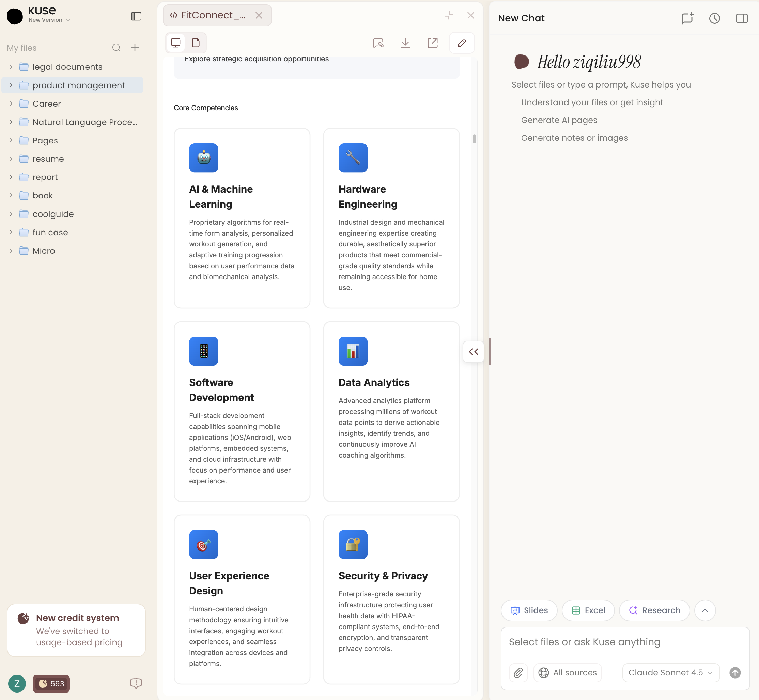Search My files with magnifier icon
This screenshot has height=700, width=759.
(116, 48)
